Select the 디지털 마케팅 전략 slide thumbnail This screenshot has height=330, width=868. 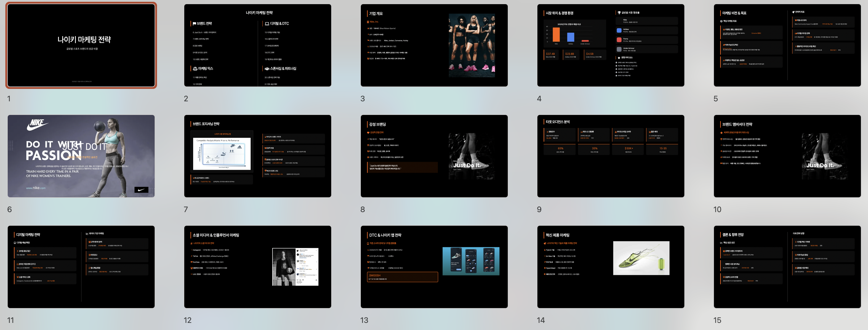pyautogui.click(x=81, y=267)
